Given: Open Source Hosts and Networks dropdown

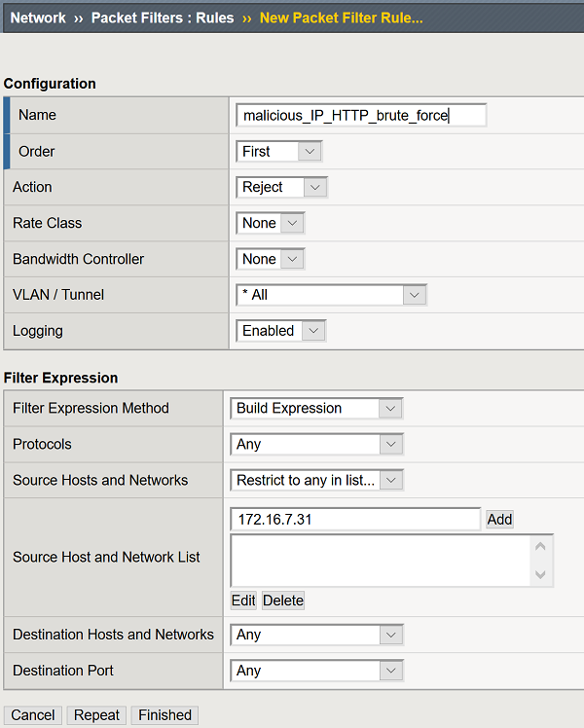Looking at the screenshot, I should click(x=316, y=481).
